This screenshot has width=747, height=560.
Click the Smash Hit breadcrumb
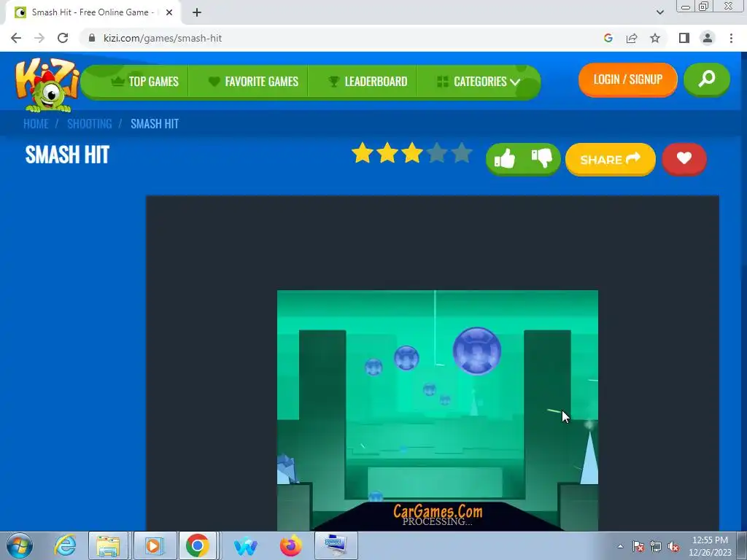[x=155, y=124]
